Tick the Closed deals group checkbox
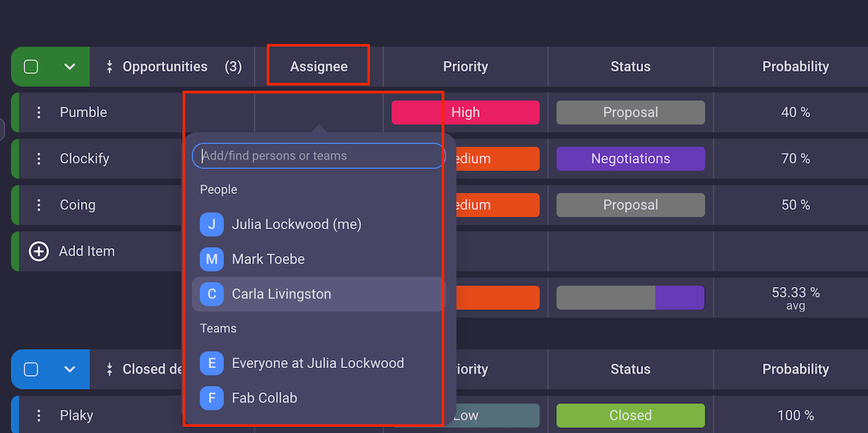Screen dimensions: 868x433 tap(31, 369)
